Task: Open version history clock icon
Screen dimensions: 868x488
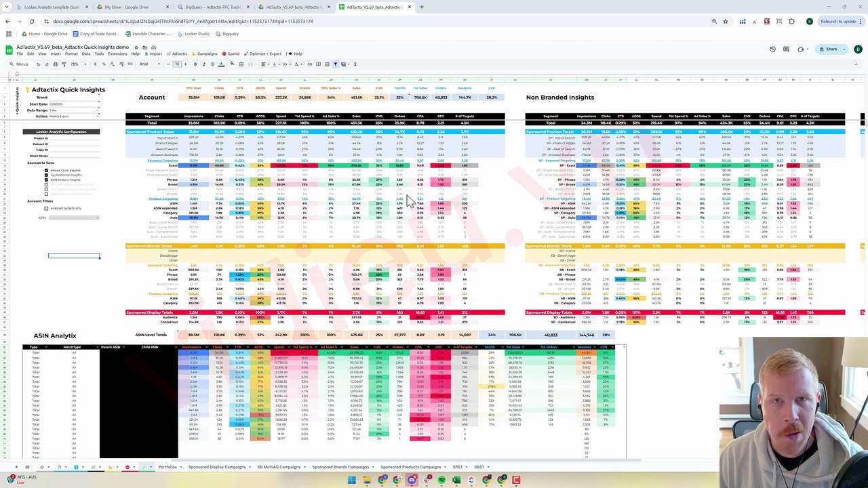Action: coord(772,49)
